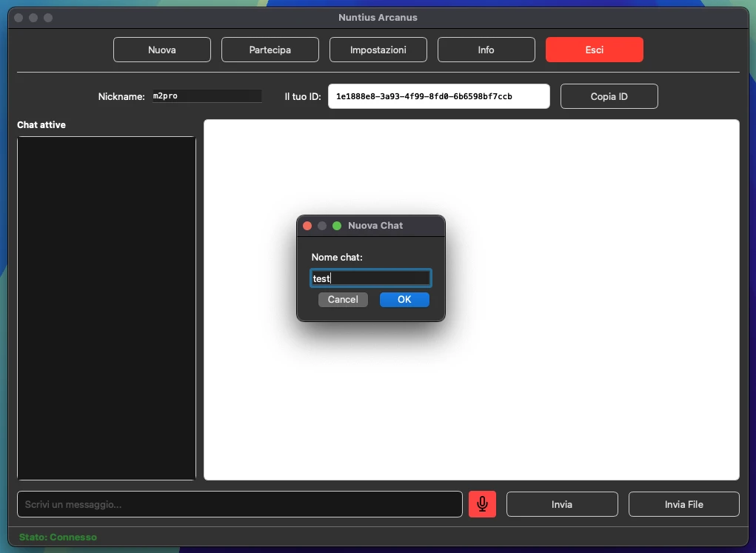Image resolution: width=756 pixels, height=553 pixels.
Task: Click the Nickname field showing m2pro
Action: [207, 96]
